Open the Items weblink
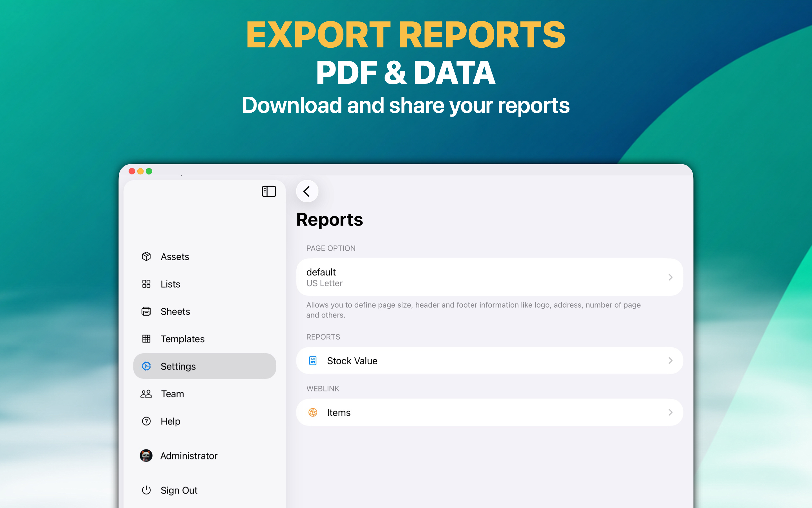 click(489, 412)
